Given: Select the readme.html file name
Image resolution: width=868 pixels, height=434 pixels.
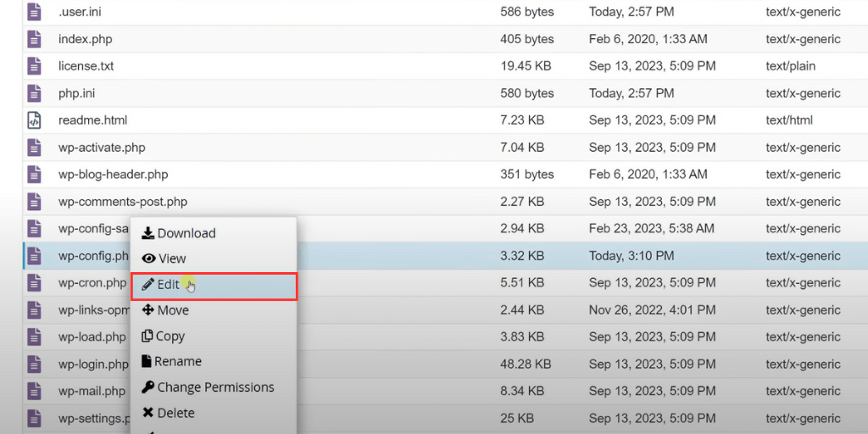Looking at the screenshot, I should (x=92, y=120).
